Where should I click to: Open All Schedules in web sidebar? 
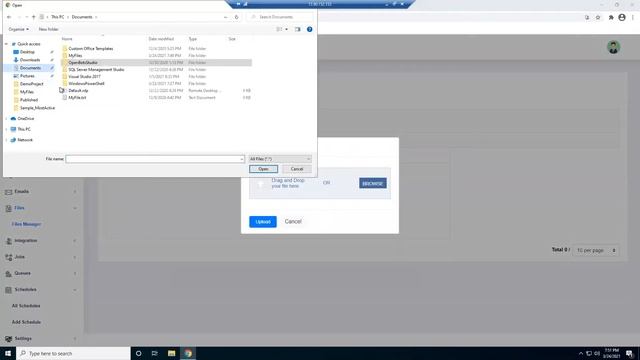26,306
